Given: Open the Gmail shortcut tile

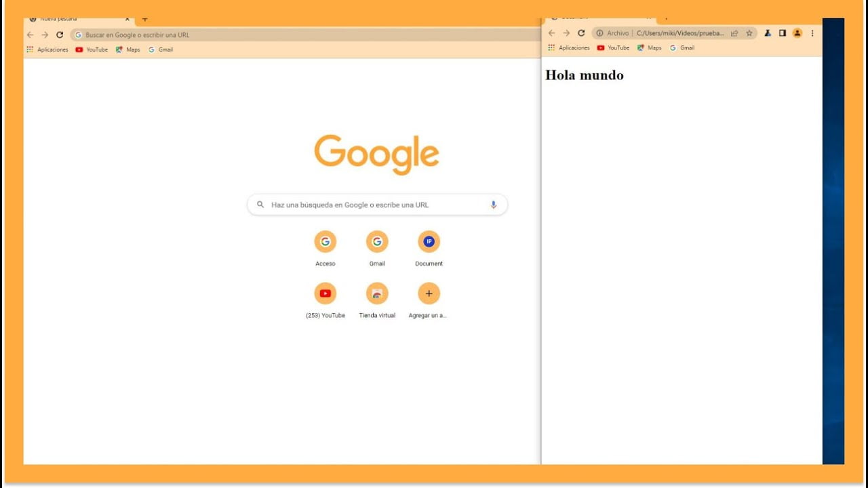Looking at the screenshot, I should [377, 249].
